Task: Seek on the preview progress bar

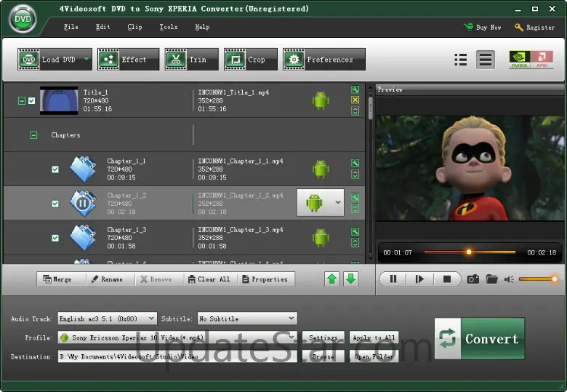Action: 470,252
